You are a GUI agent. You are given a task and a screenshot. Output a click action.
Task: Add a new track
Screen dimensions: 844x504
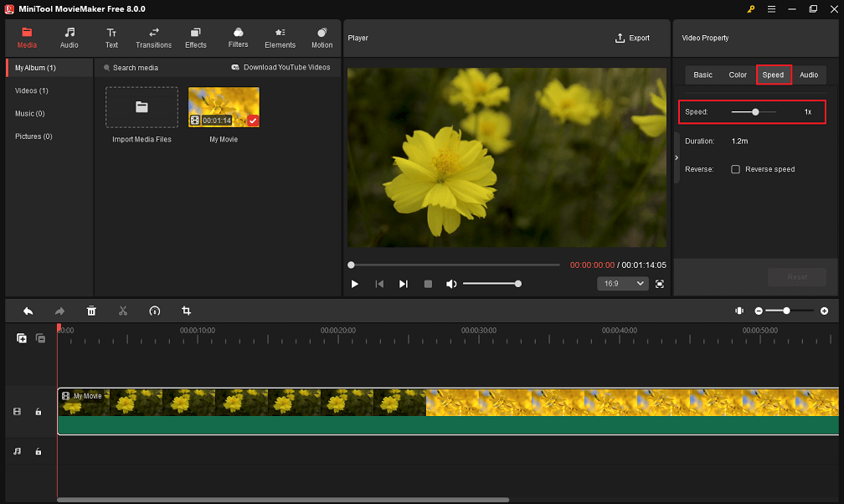click(x=22, y=338)
